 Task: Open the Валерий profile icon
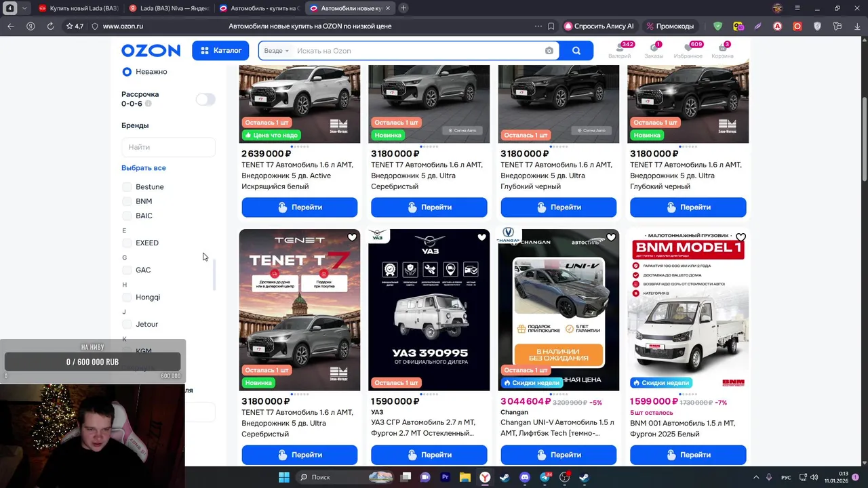point(619,50)
